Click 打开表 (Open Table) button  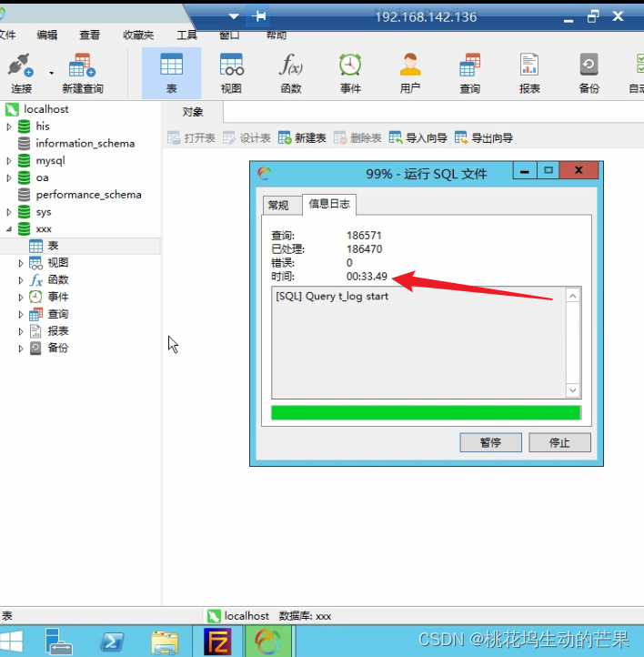click(191, 137)
